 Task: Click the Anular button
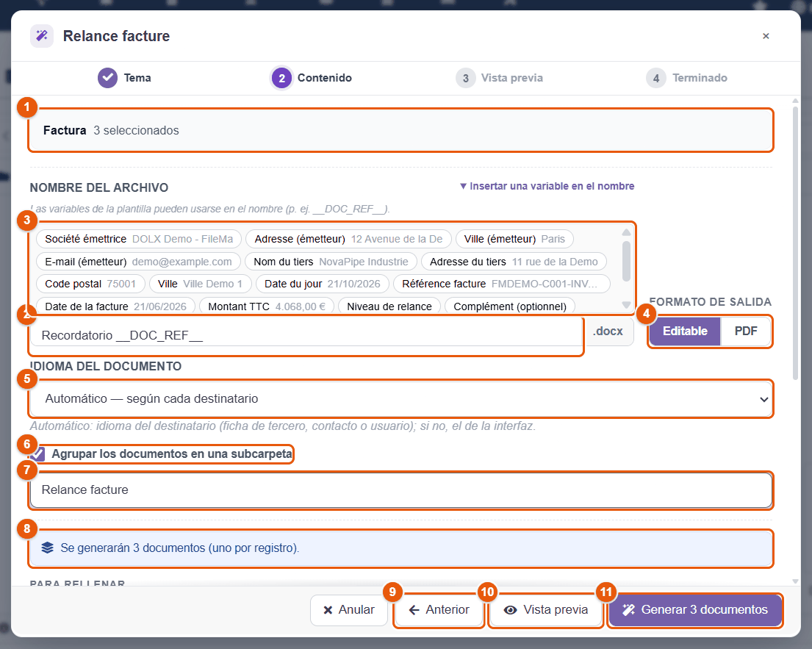tap(348, 609)
